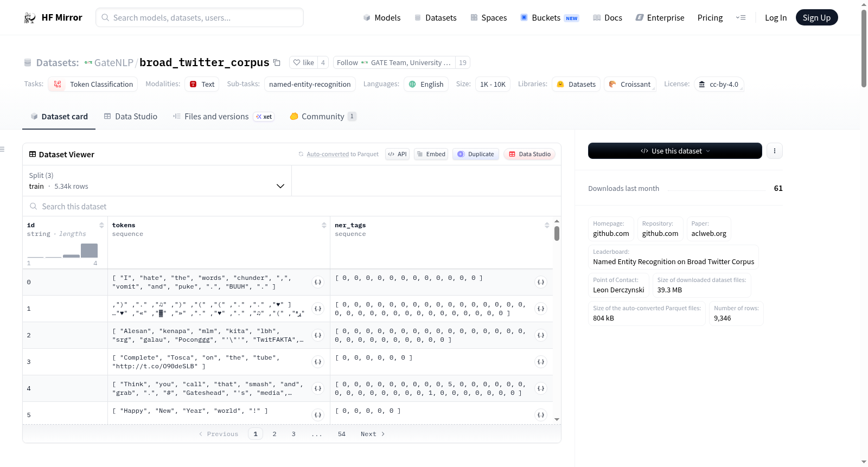Click the id lengths histogram tallest bar
This screenshot has width=868, height=467.
pyautogui.click(x=89, y=251)
